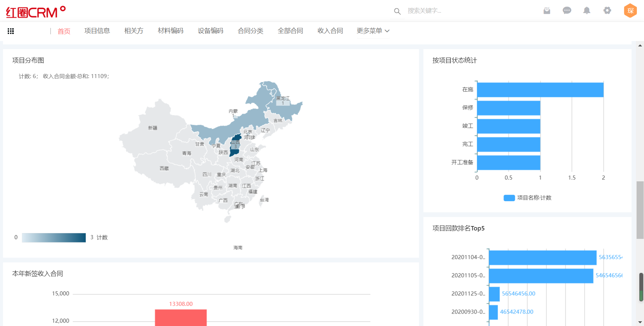
Task: Open the 合同分类 menu item
Action: coord(250,31)
